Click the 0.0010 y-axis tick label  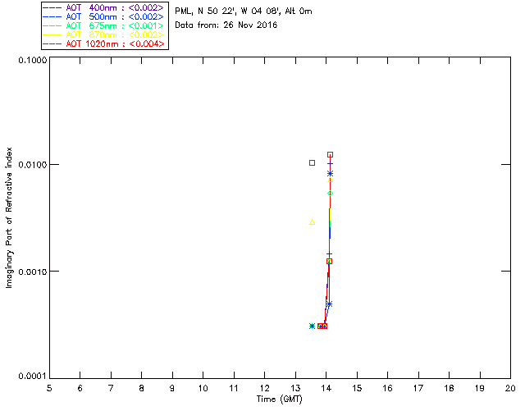click(x=33, y=272)
